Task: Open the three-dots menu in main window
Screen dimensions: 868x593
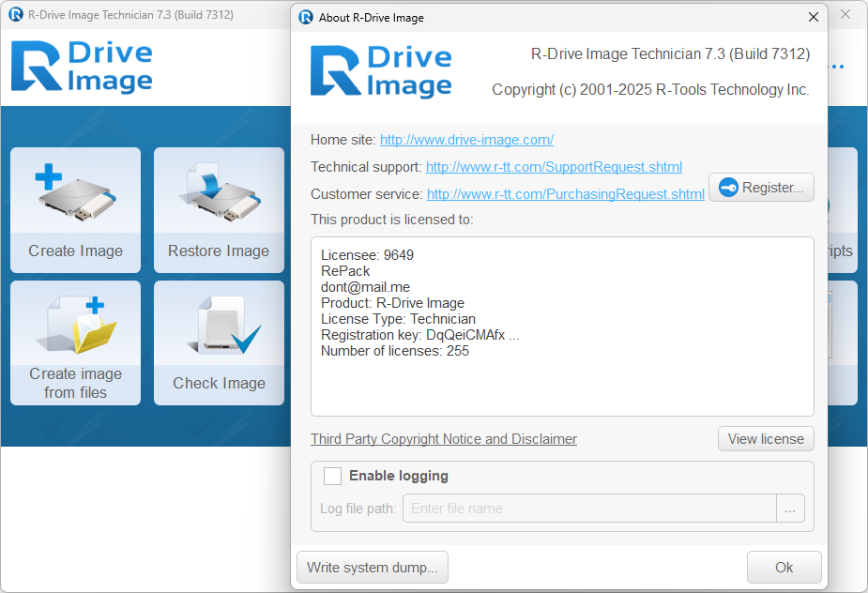Action: coord(836,67)
